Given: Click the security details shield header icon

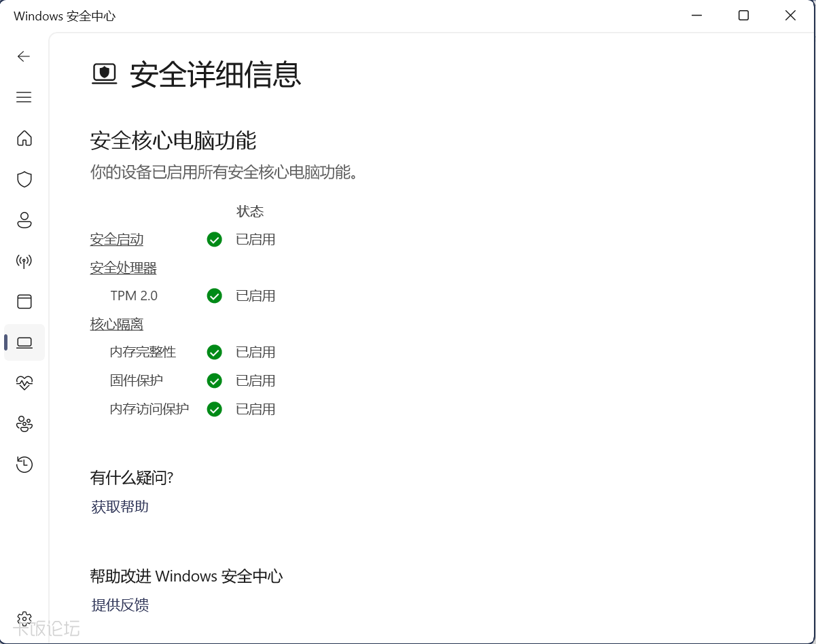Looking at the screenshot, I should point(104,73).
